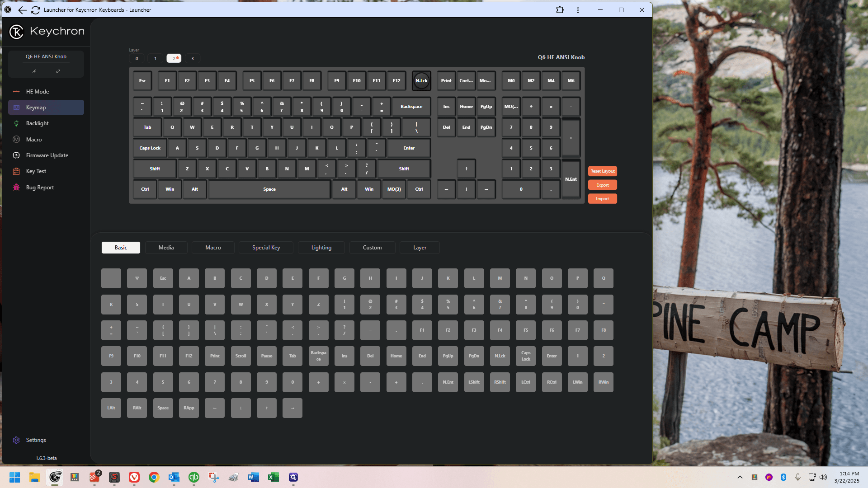Select the MO(3) key on the keyboard layout
Image resolution: width=868 pixels, height=488 pixels.
tap(394, 189)
